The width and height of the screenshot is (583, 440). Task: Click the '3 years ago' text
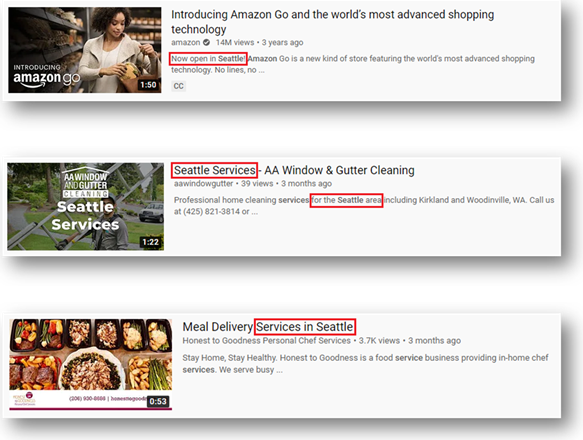pos(283,42)
